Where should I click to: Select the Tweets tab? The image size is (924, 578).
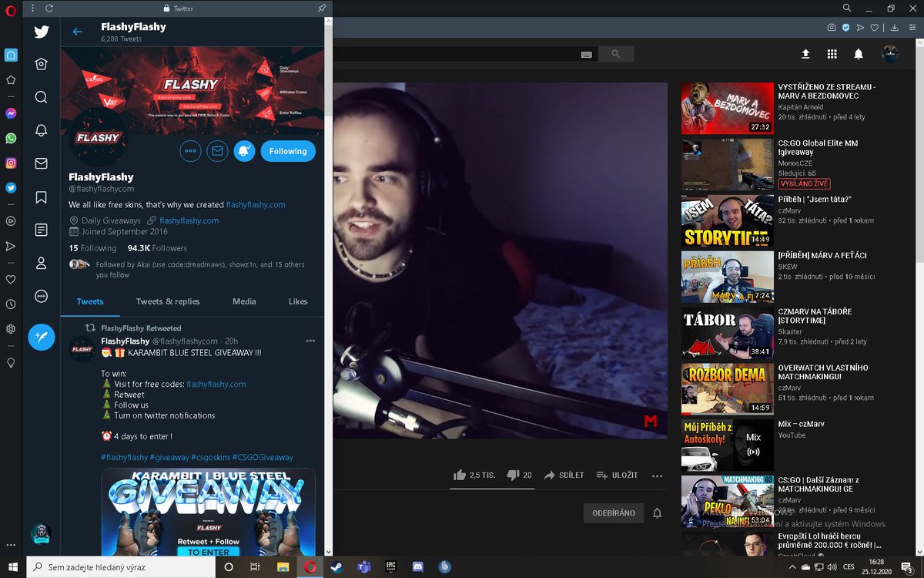(x=90, y=301)
